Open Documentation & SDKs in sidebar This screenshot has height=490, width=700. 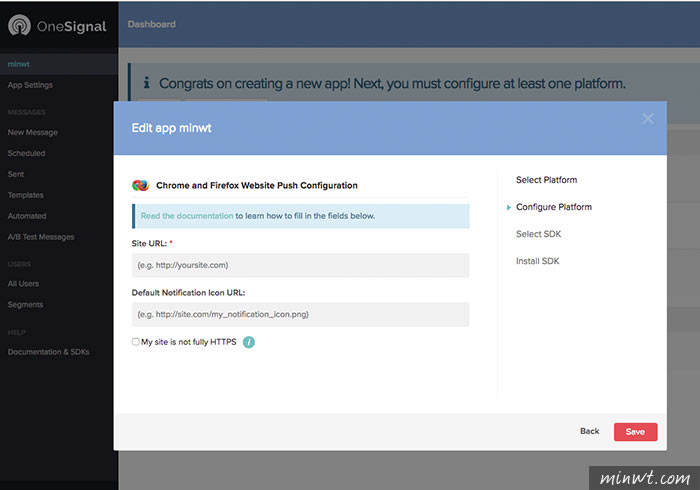pyautogui.click(x=49, y=352)
